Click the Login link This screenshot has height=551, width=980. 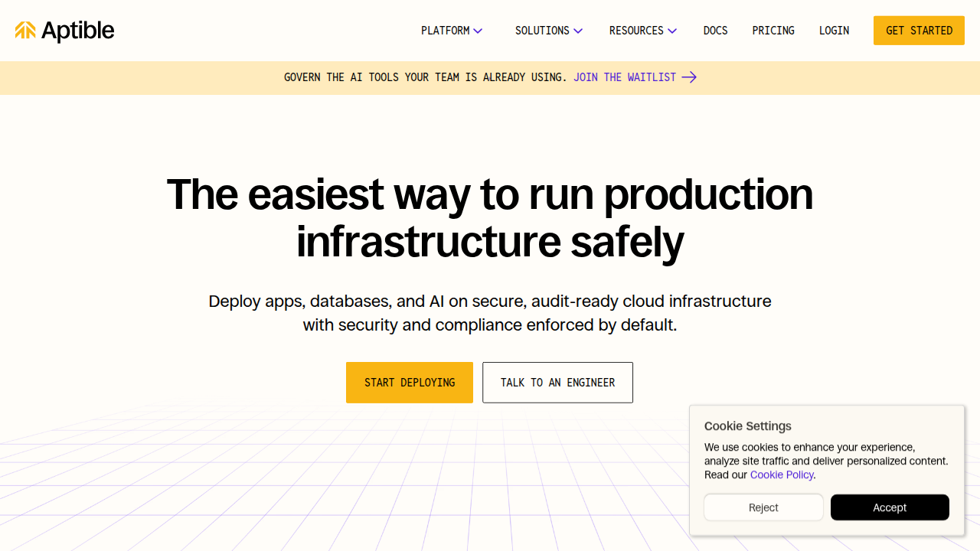pos(834,31)
